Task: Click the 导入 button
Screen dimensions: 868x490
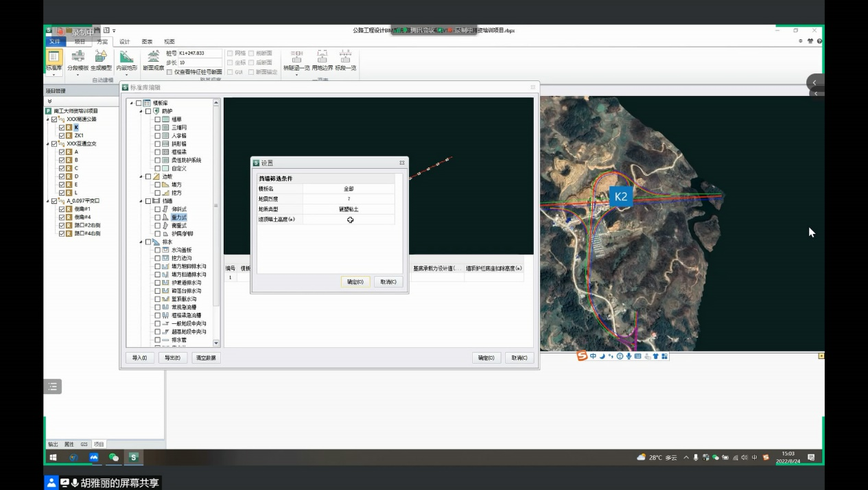Action: pos(139,358)
